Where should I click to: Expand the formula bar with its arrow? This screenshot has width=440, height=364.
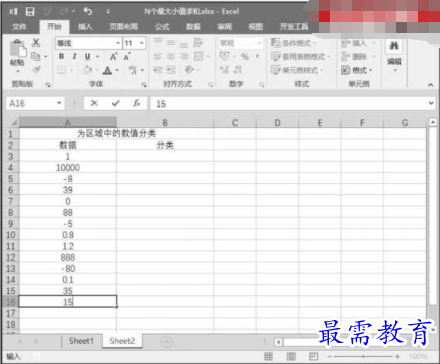click(x=431, y=103)
